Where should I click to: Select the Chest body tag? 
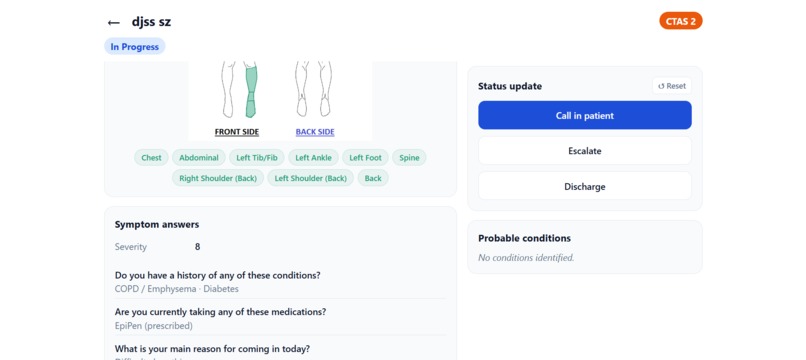[151, 158]
